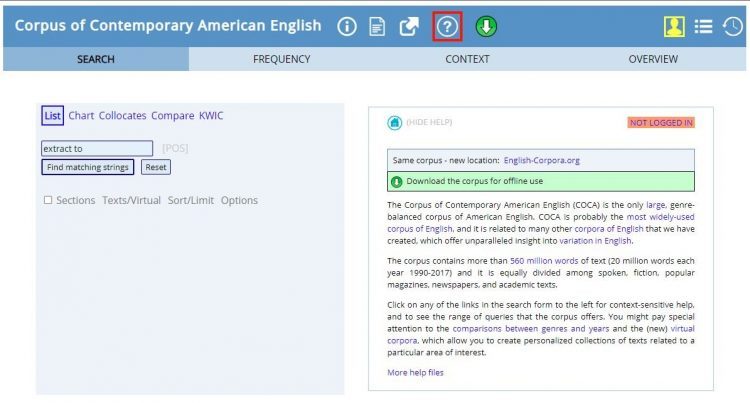Click green download icon beside offline use text
This screenshot has height=403, width=750.
[397, 182]
